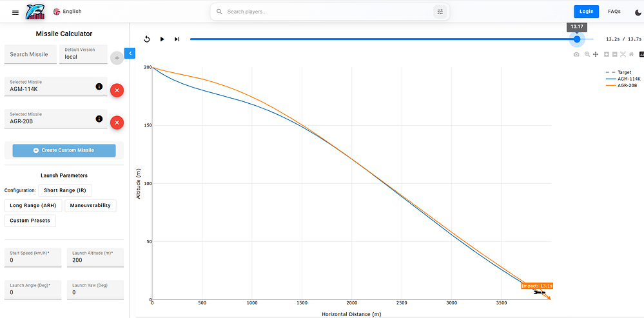Screen dimensions: 644x318
Task: Collapse the Missile Calculator side panel
Action: click(129, 54)
